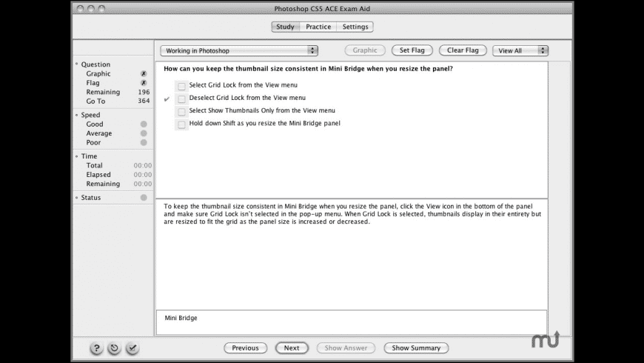Click the Good speed indicator dot
Screen dimensions: 644x363
pos(144,124)
